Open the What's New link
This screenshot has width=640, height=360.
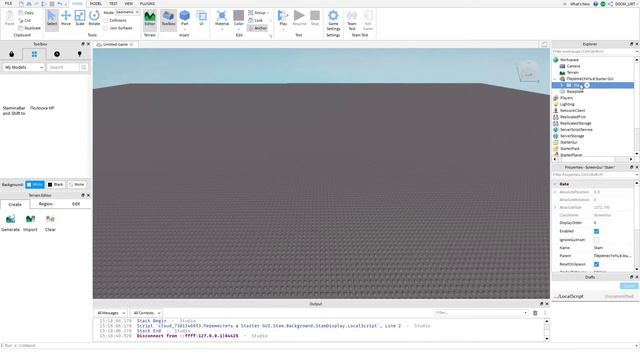click(579, 4)
